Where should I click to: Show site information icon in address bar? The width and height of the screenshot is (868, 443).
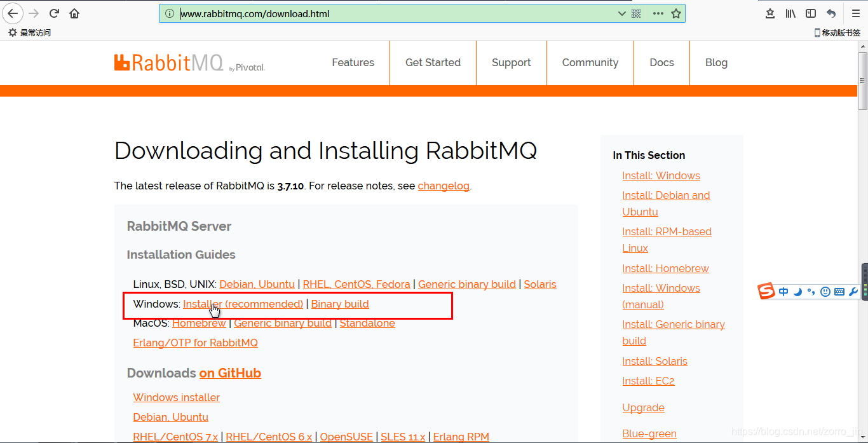pos(169,13)
